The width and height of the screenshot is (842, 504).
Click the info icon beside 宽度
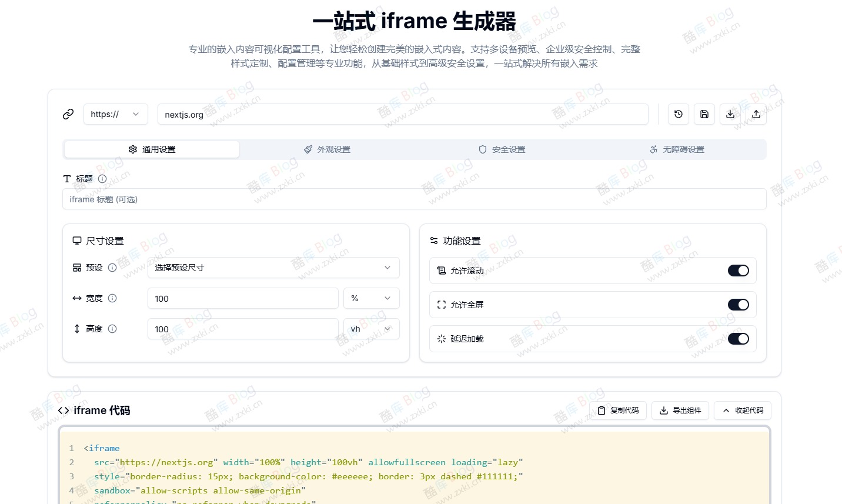point(112,298)
